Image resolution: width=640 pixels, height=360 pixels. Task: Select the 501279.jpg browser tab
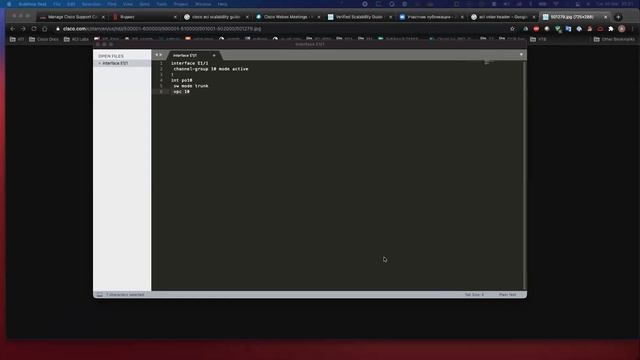(x=575, y=17)
